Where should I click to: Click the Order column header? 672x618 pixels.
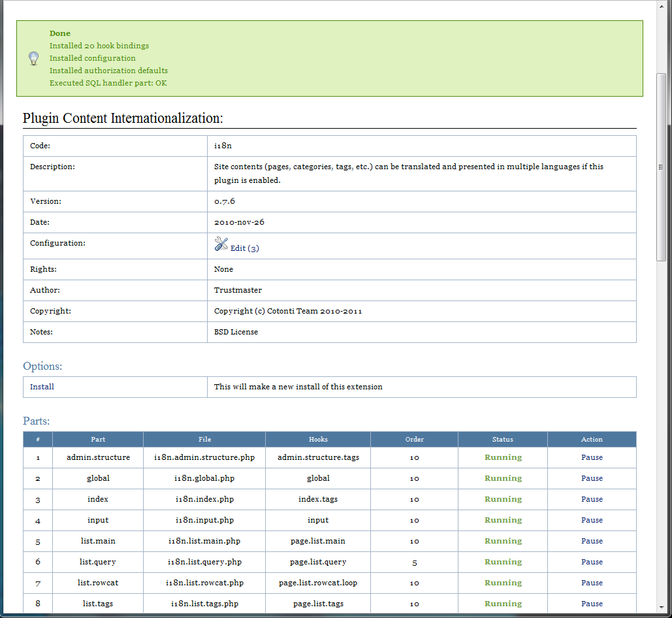pyautogui.click(x=415, y=439)
